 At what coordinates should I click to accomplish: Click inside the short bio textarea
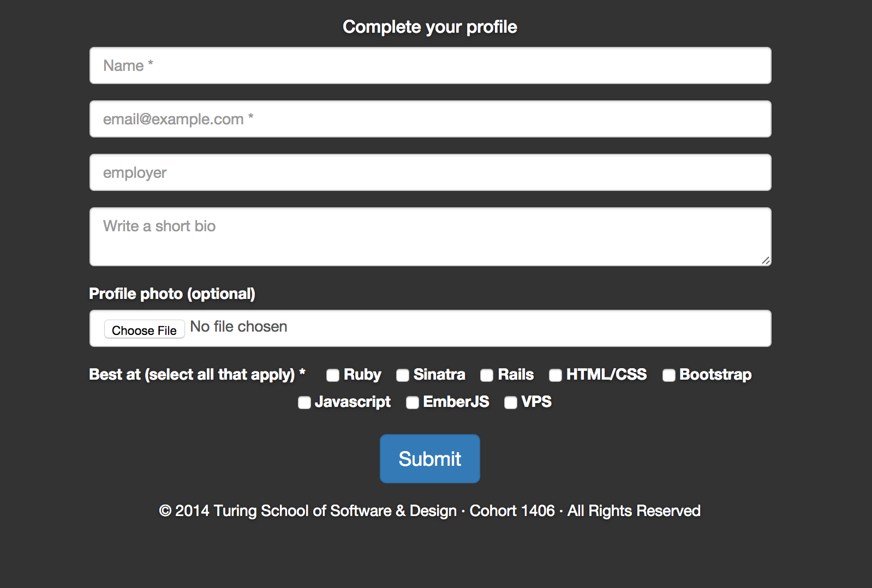(431, 237)
